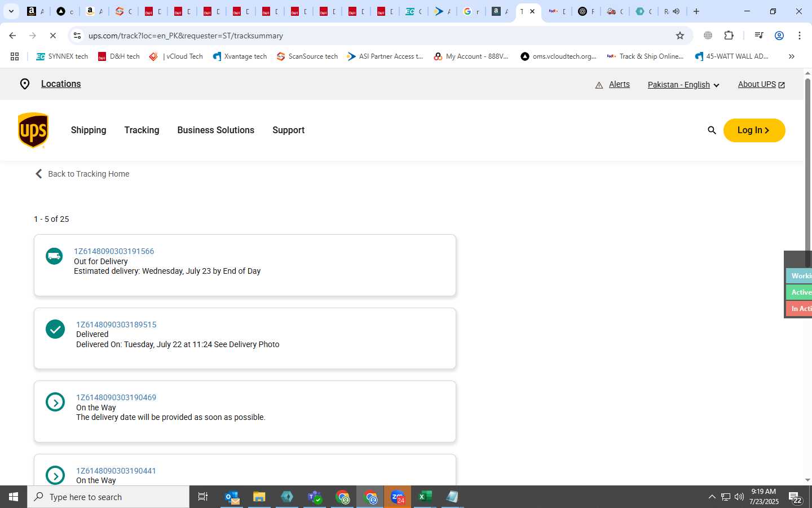Open the Support menu
The image size is (812, 508).
coord(288,130)
